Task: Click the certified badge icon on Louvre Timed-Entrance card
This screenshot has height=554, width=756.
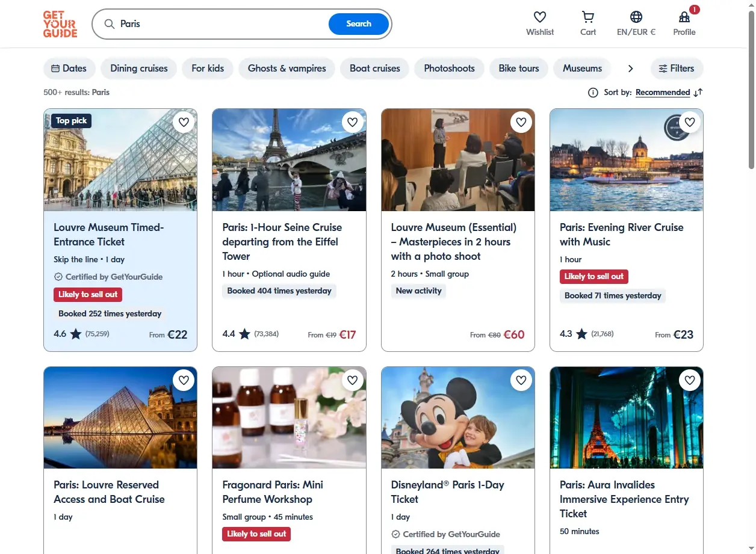Action: tap(58, 277)
